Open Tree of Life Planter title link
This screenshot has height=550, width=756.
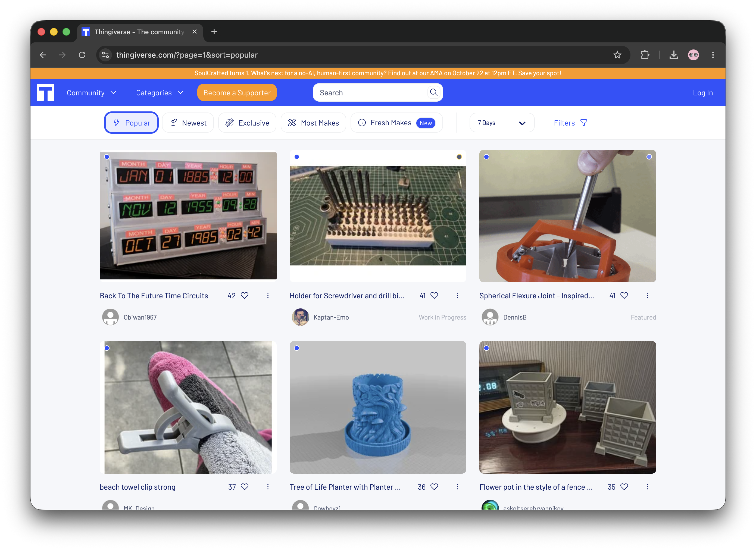click(x=345, y=487)
